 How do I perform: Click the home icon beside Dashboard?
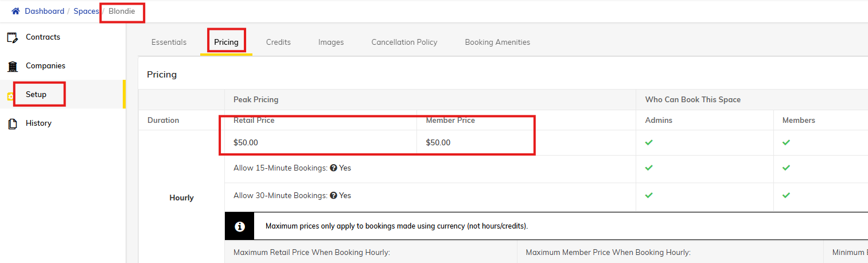[16, 11]
